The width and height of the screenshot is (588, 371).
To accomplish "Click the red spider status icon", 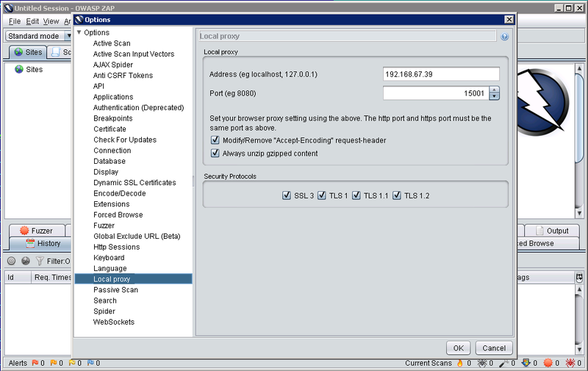I will pyautogui.click(x=570, y=363).
